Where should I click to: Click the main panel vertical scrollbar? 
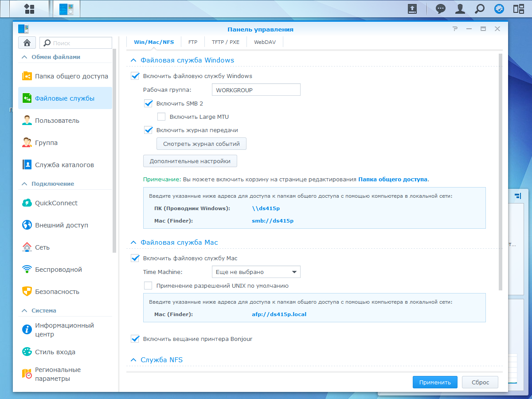(501, 172)
